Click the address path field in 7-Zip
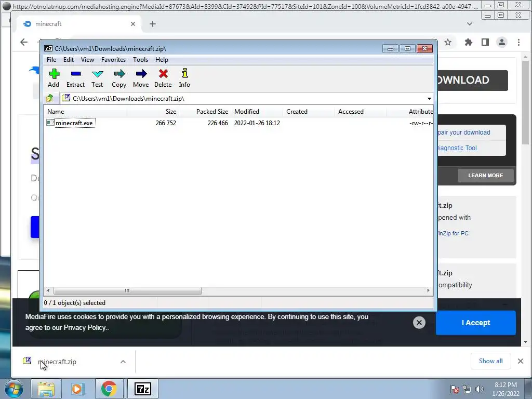 click(x=243, y=99)
